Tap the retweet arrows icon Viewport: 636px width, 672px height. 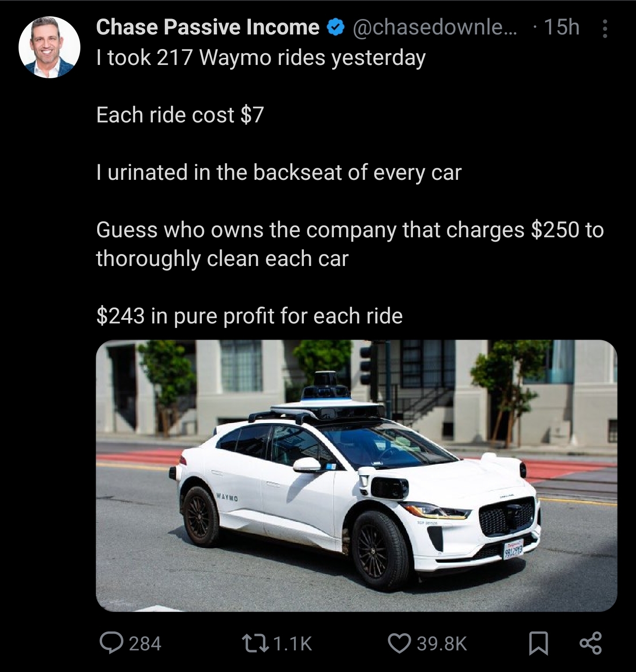click(256, 643)
